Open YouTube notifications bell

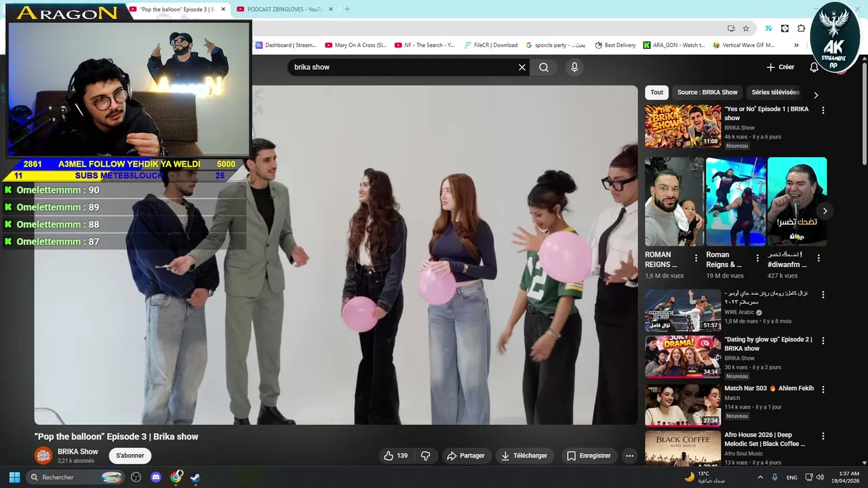coord(814,67)
